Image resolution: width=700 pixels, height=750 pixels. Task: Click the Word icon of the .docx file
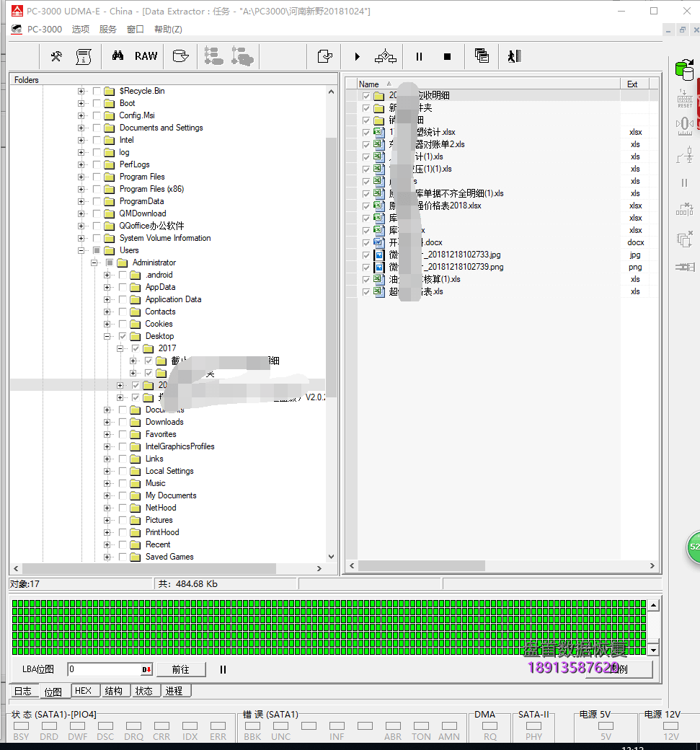click(379, 242)
